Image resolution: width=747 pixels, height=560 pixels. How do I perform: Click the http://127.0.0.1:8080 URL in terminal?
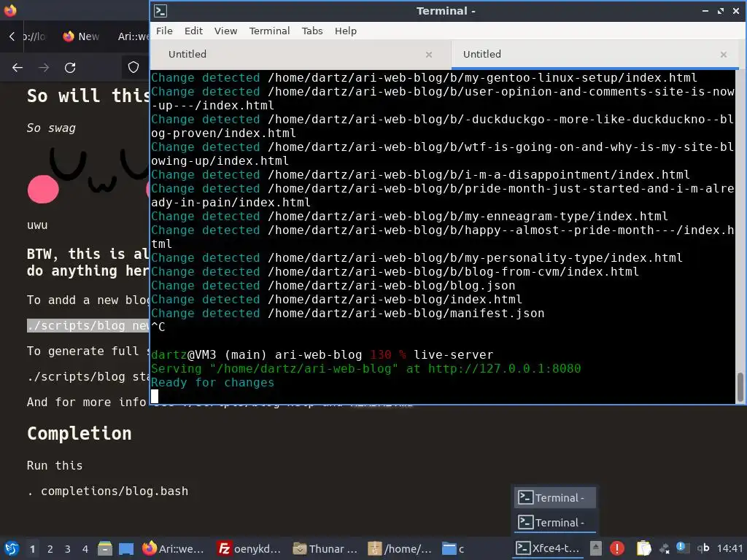504,368
